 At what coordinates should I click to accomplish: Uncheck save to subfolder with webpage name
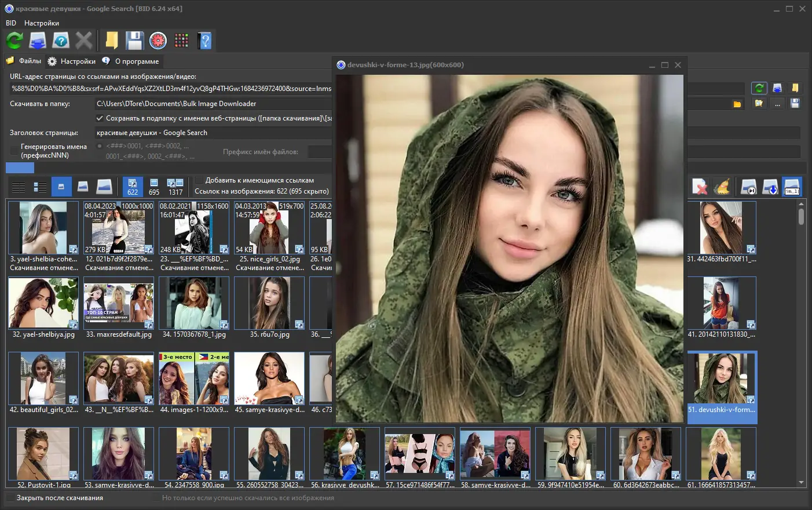(100, 118)
